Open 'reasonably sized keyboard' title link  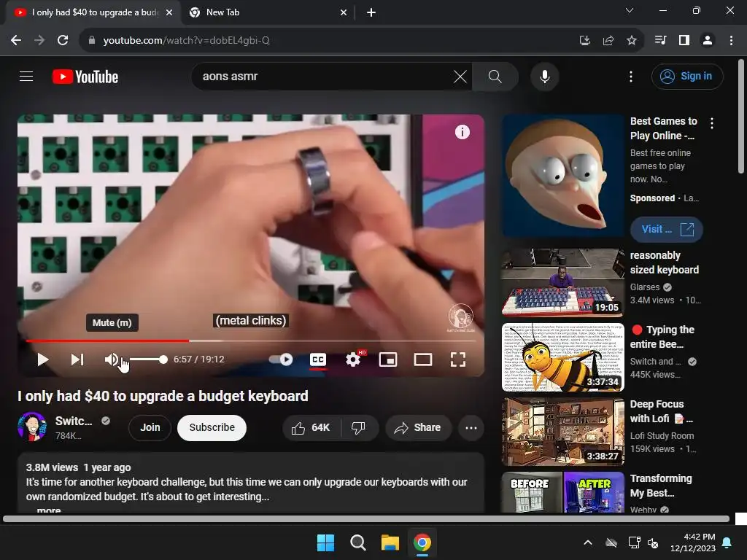click(x=664, y=262)
